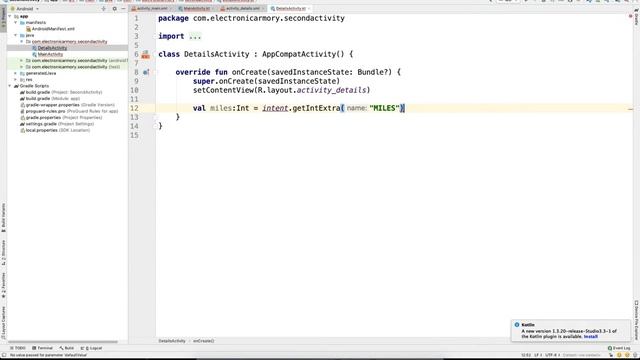Click the lock/read-only icon in status bar
Image resolution: width=640 pixels, height=360 pixels.
coord(611,355)
